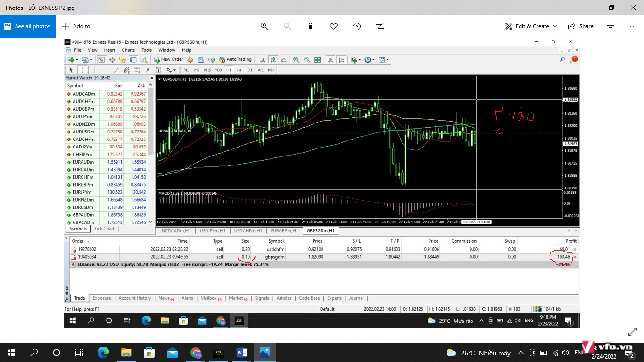Open the Profiles toolbar icon
The width and height of the screenshot is (644, 362).
[85, 59]
